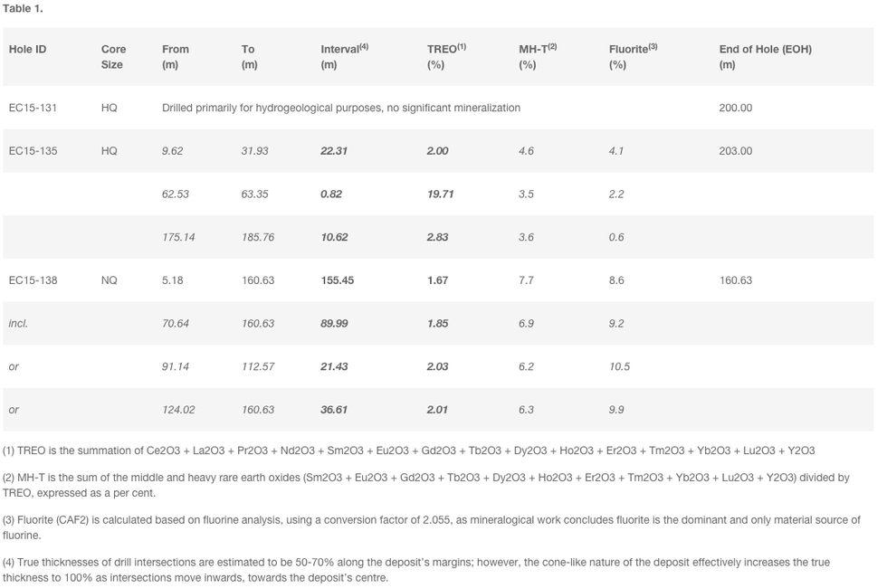The image size is (887, 588).
Task: Click the 203.00 end of hole value
Action: (735, 151)
